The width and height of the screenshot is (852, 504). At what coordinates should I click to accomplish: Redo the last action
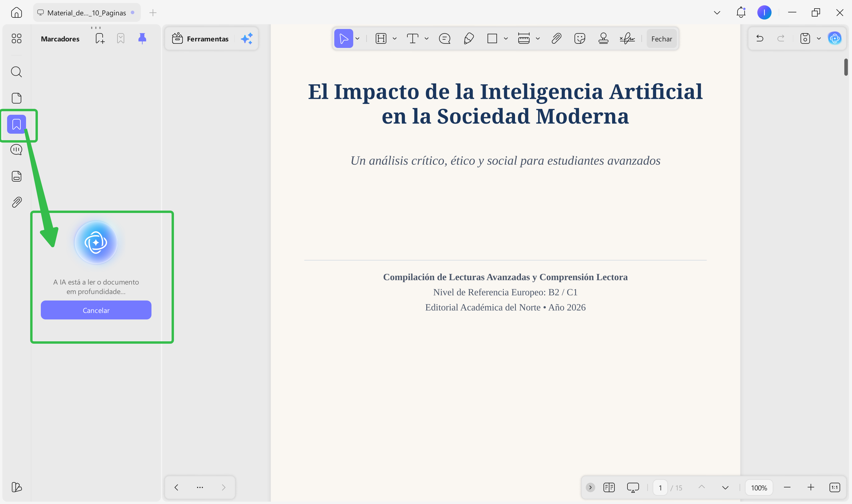[x=781, y=38]
